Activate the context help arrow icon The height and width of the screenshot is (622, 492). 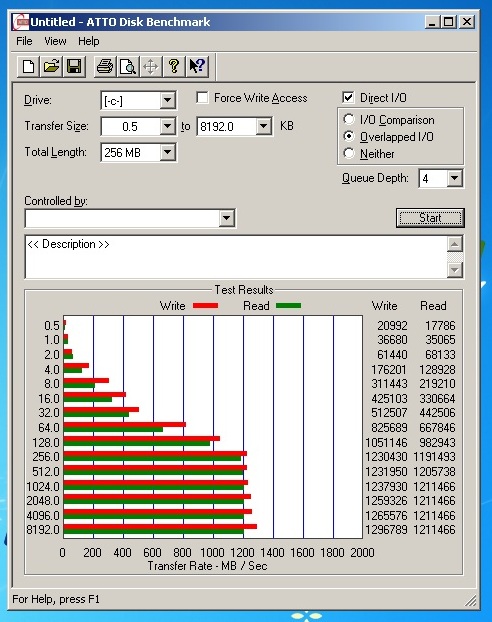click(x=197, y=66)
